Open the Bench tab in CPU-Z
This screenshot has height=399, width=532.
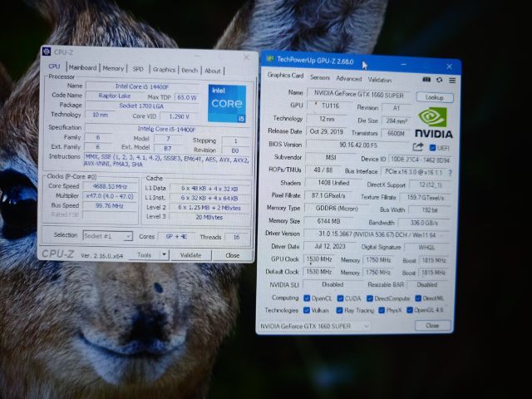pyautogui.click(x=190, y=71)
